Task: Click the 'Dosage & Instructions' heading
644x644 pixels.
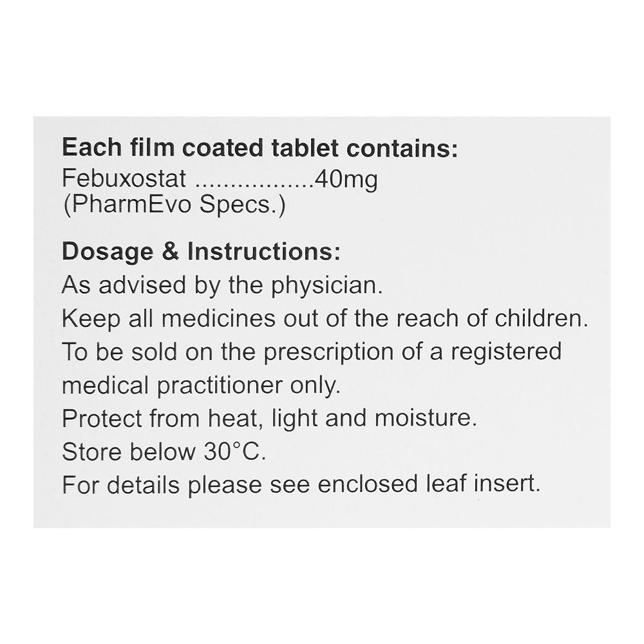Action: click(x=200, y=252)
